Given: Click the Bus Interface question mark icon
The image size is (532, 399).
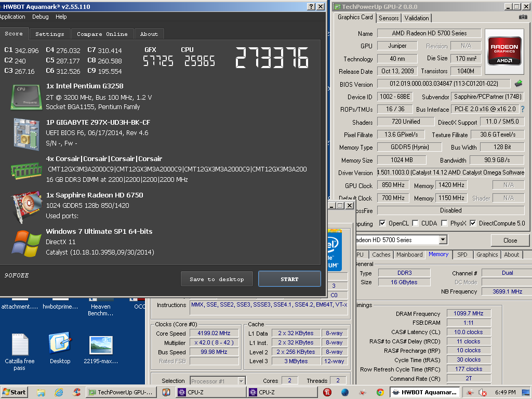Looking at the screenshot, I should pos(523,109).
